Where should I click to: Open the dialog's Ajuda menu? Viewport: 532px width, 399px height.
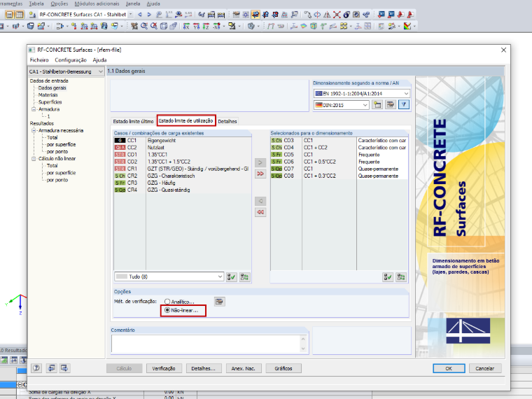[99, 60]
